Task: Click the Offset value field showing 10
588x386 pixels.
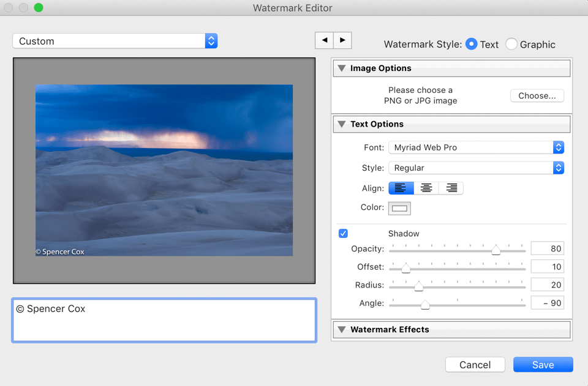Action: [548, 267]
